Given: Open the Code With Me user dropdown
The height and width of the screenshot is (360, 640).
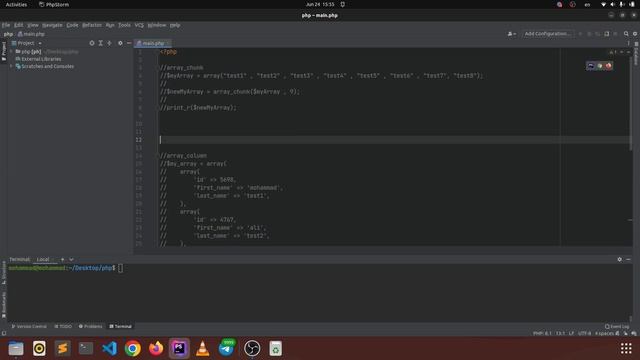Looking at the screenshot, I should pos(512,34).
